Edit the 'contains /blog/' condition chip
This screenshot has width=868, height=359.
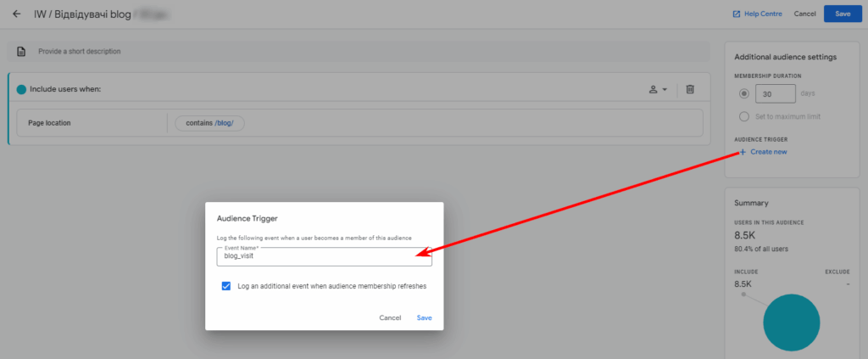point(210,123)
